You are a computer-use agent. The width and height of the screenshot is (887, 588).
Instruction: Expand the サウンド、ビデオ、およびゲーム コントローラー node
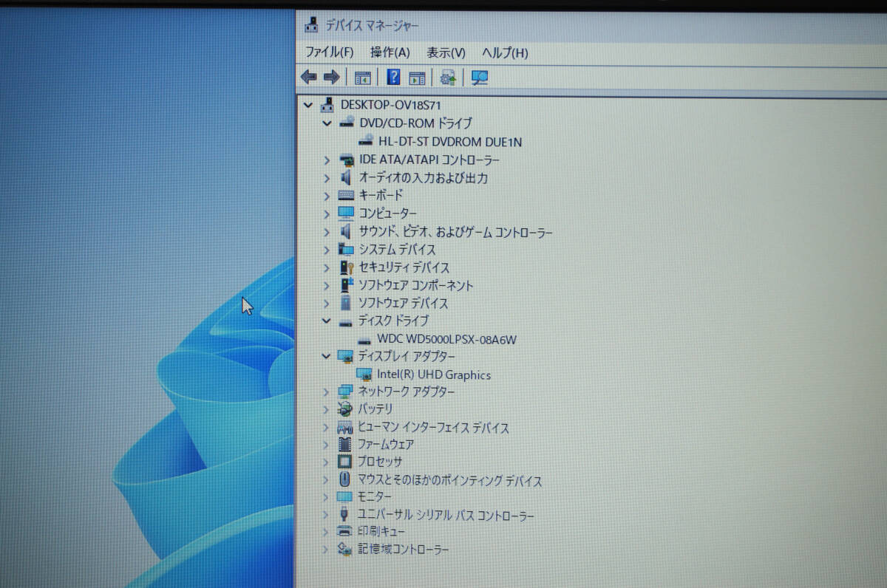[x=327, y=232]
